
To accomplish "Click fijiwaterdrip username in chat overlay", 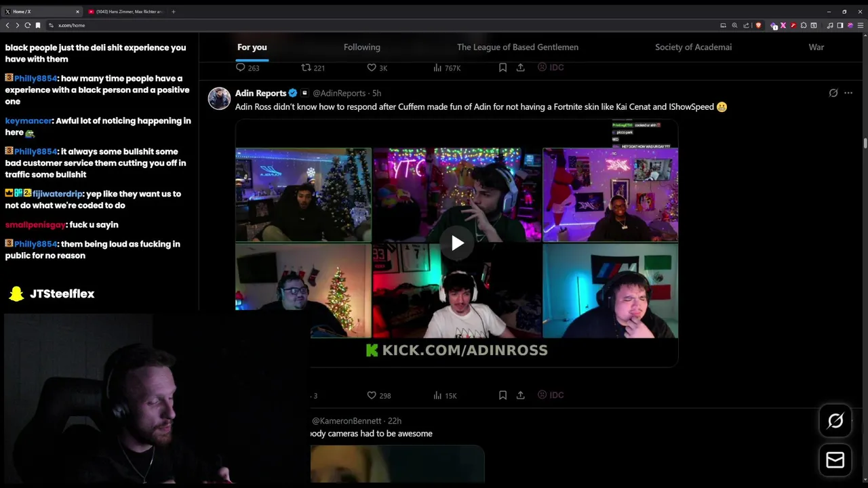I will pyautogui.click(x=58, y=194).
